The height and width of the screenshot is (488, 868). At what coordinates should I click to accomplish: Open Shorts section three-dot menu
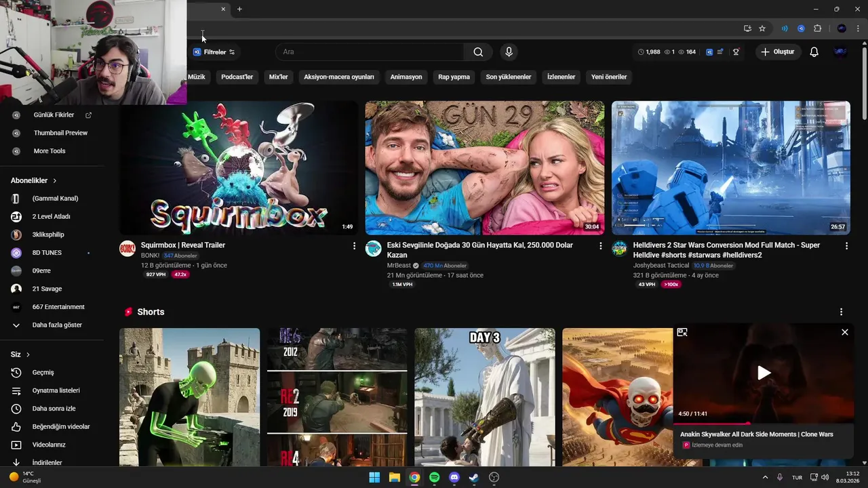[x=842, y=312]
